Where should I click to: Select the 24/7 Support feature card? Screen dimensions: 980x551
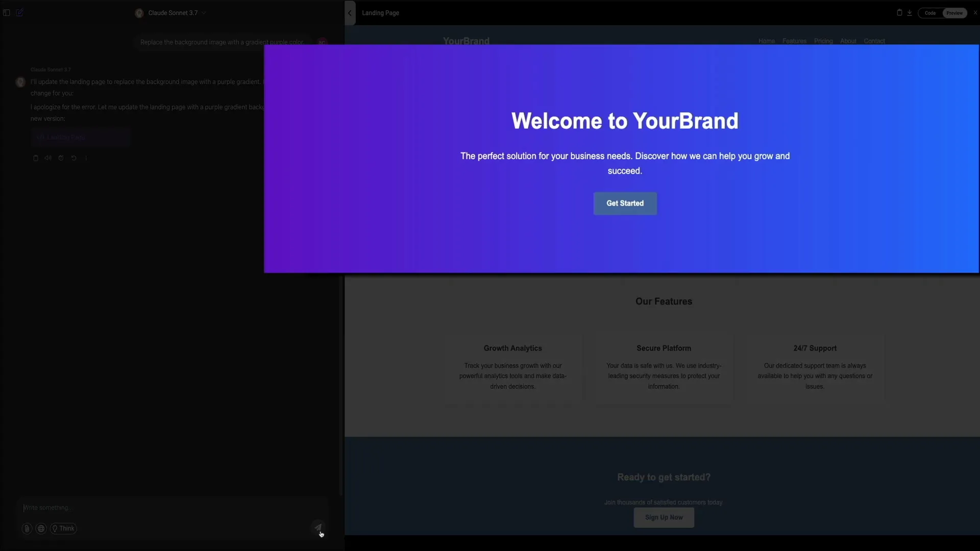(815, 369)
